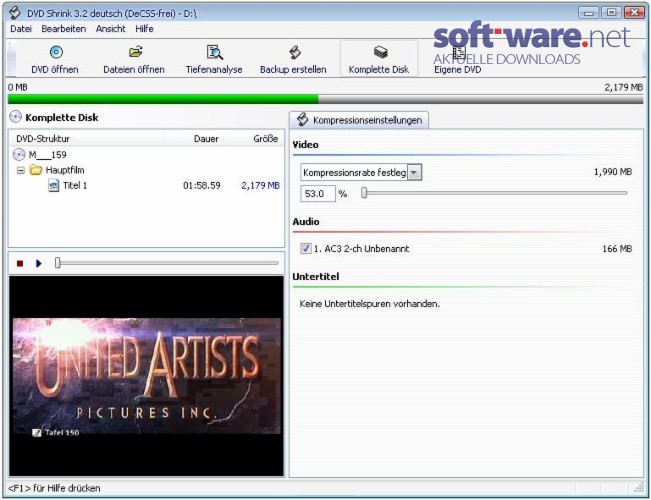Open the Ansicht menu
Viewport: 651px width, 500px height.
110,29
